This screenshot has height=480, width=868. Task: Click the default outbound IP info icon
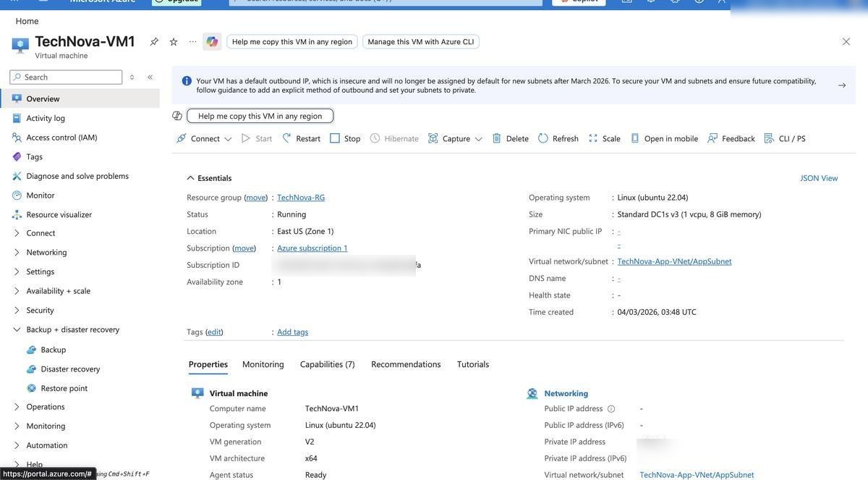click(187, 81)
